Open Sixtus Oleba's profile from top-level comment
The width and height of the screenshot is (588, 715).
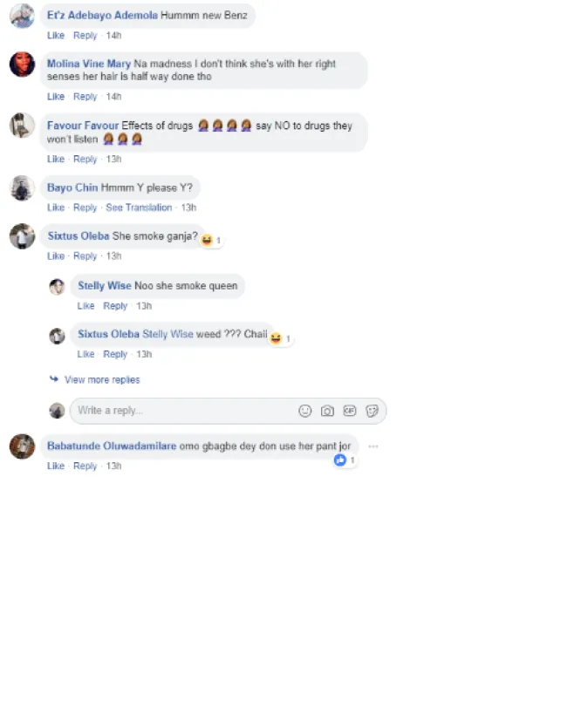pyautogui.click(x=79, y=236)
